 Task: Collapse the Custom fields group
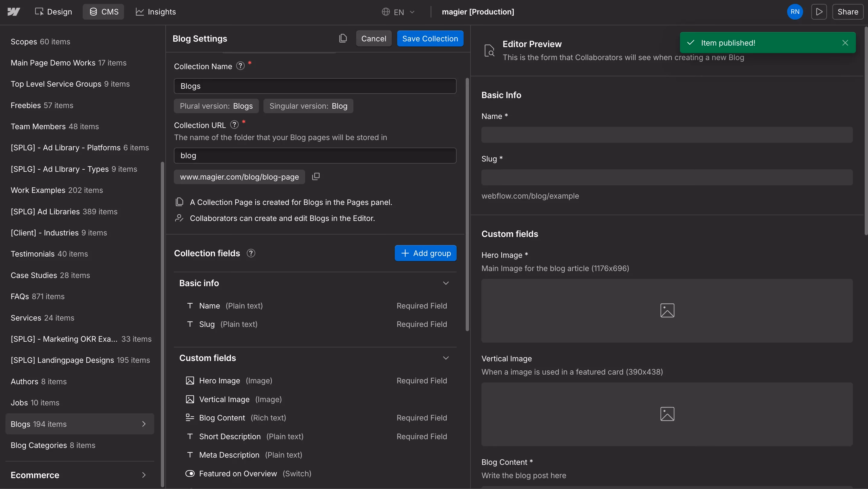pyautogui.click(x=445, y=358)
